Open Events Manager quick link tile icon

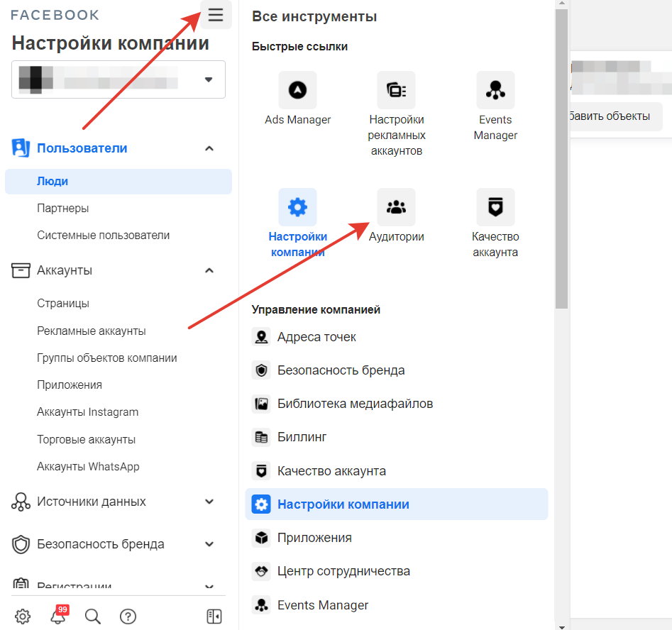click(495, 90)
